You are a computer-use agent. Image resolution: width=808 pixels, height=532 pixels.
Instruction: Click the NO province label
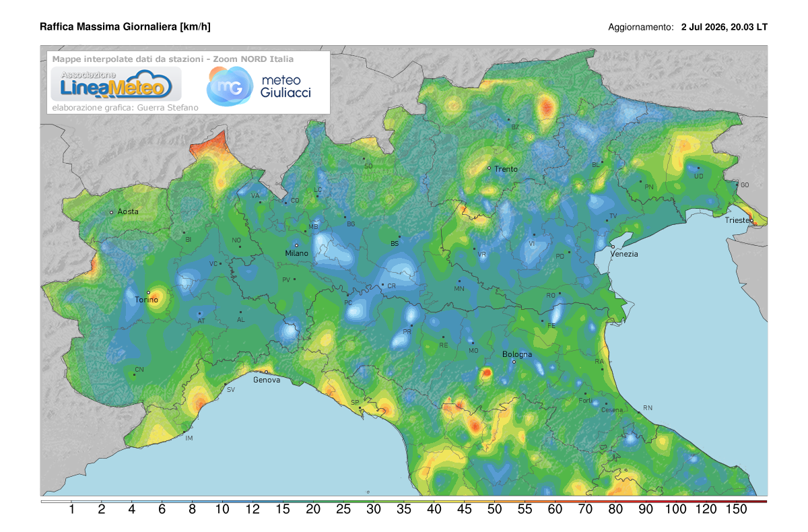[x=236, y=240]
